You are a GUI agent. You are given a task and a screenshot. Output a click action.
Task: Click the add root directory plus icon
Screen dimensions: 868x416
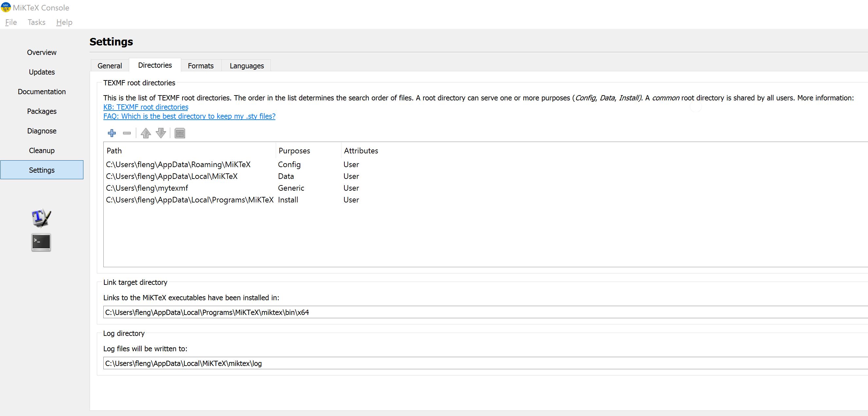point(112,133)
